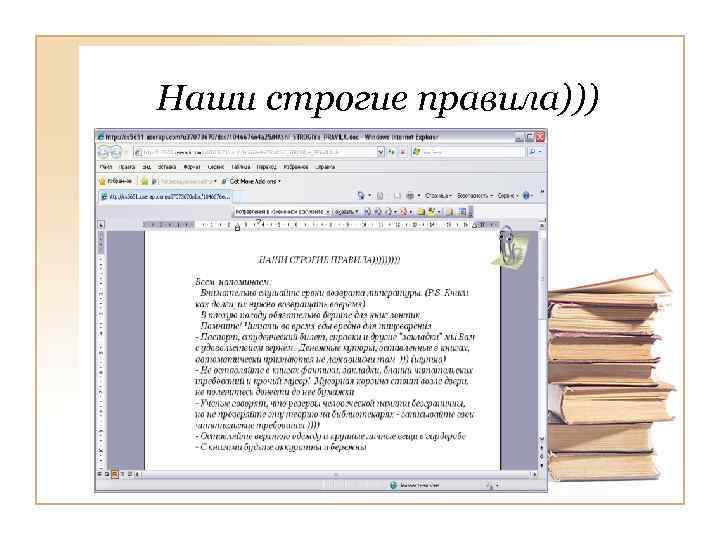Open the Безопасность dropdown in command bar
Image resolution: width=720 pixels, height=540 pixels.
(475, 196)
